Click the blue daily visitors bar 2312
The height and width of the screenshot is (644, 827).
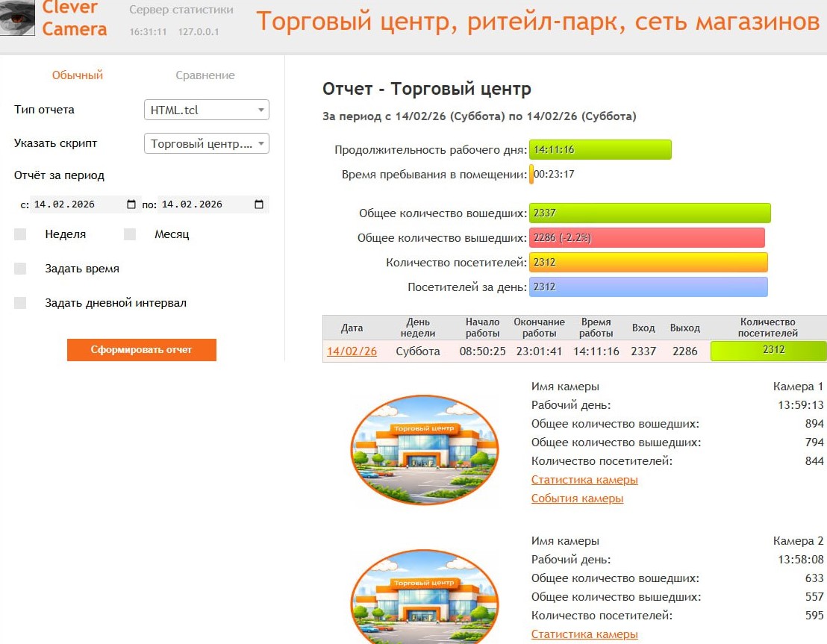point(648,287)
